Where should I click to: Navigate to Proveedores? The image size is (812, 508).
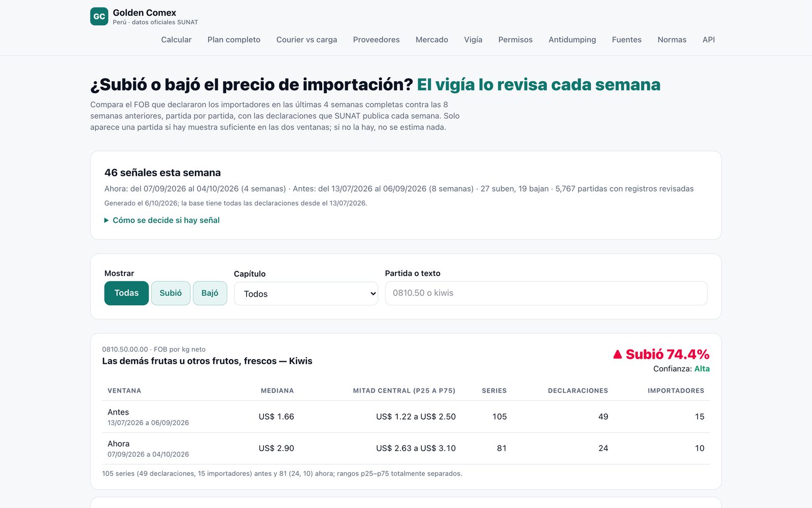click(x=376, y=40)
